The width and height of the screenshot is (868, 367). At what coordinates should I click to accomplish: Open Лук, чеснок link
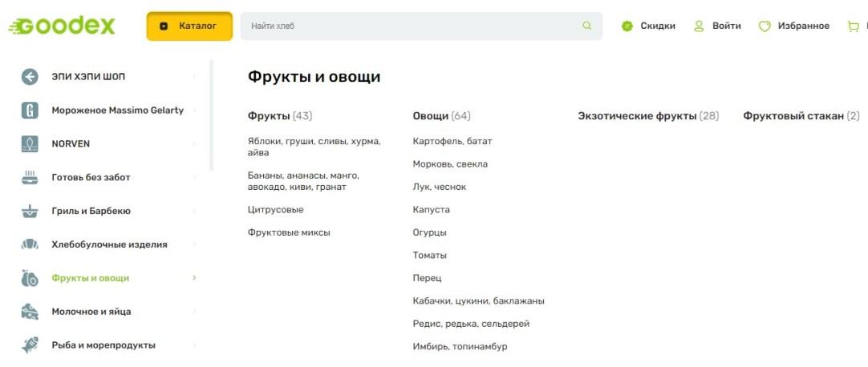440,187
